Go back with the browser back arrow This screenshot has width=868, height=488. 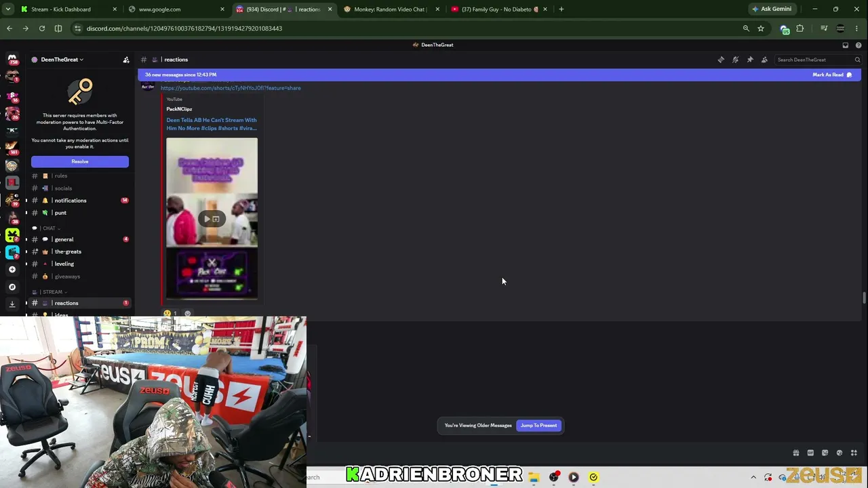point(9,28)
